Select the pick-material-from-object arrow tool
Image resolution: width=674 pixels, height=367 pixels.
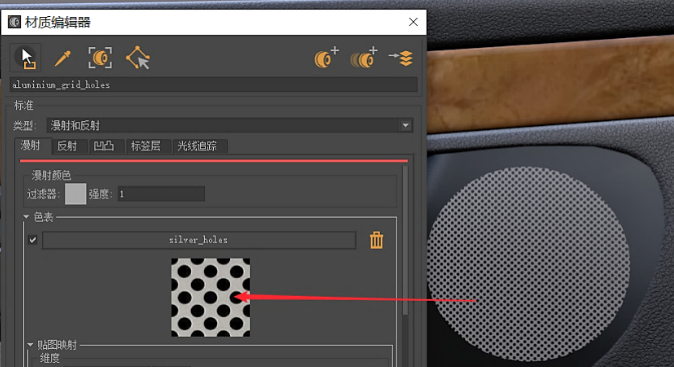tap(26, 58)
